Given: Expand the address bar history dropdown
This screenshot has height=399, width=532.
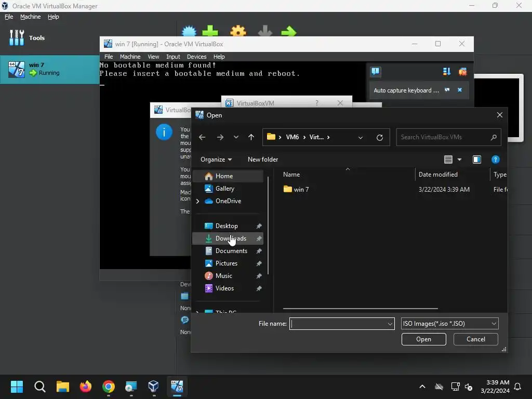Looking at the screenshot, I should (361, 137).
